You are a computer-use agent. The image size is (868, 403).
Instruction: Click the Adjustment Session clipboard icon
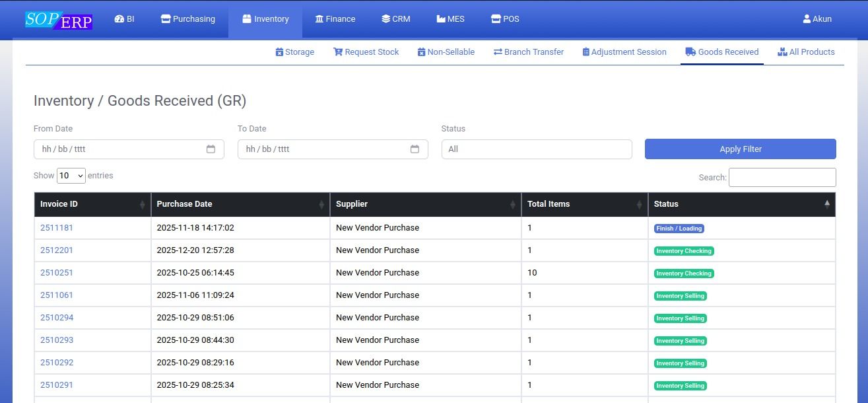(585, 52)
